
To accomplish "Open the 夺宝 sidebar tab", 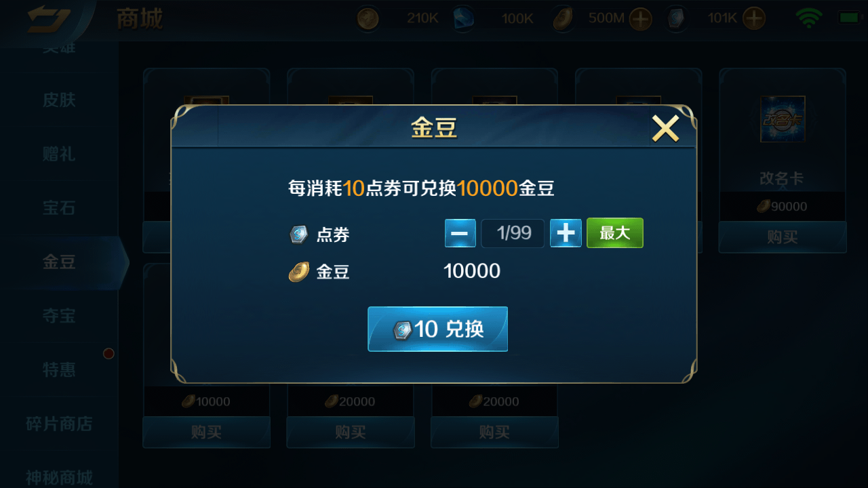I will coord(59,316).
